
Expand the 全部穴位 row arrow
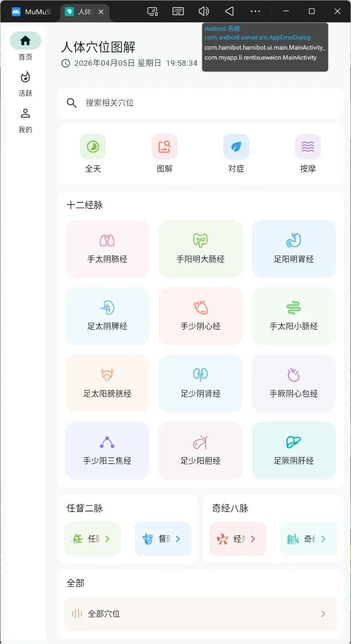(x=323, y=614)
